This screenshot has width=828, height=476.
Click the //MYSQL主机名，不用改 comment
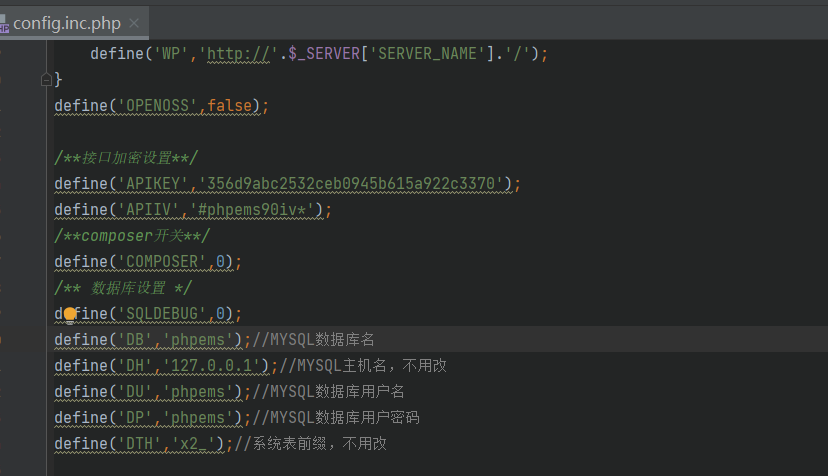pyautogui.click(x=363, y=366)
